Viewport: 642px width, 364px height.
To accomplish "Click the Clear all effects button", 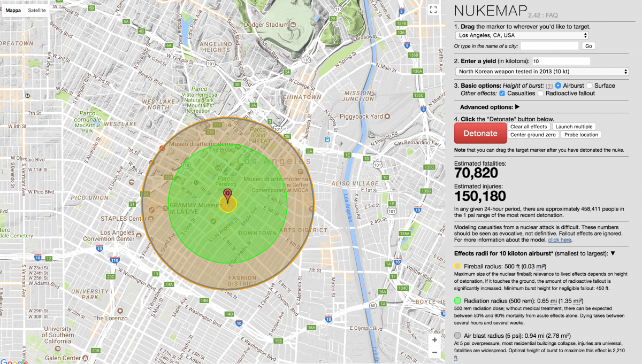I will click(x=529, y=127).
